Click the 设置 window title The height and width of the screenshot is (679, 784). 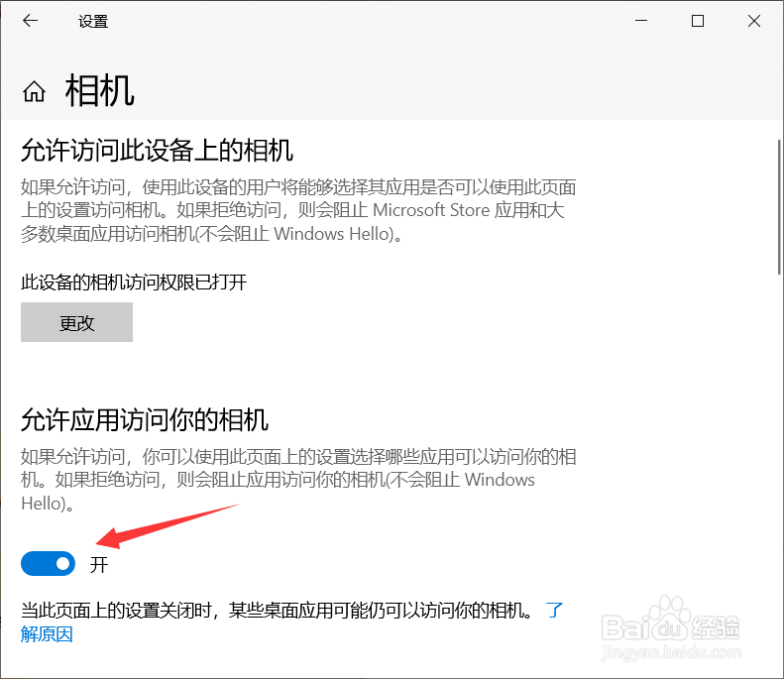click(x=93, y=22)
